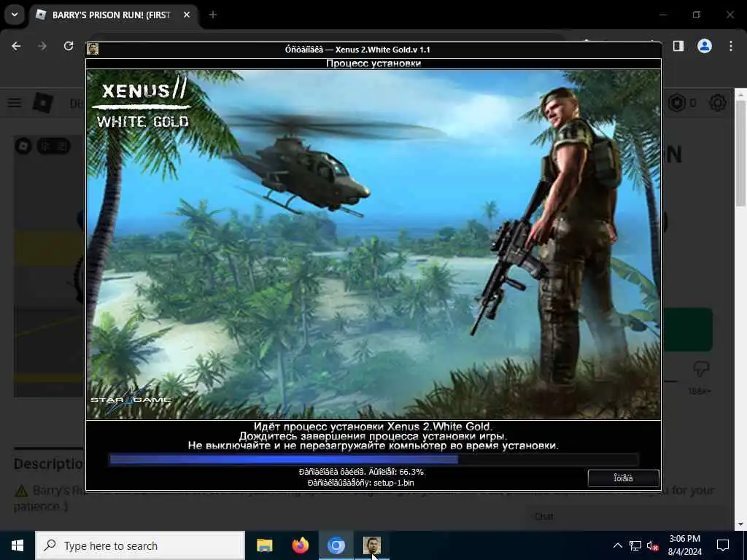The width and height of the screenshot is (747, 560).
Task: Close the BARRY'S PRISON RUN tab
Action: [x=187, y=15]
